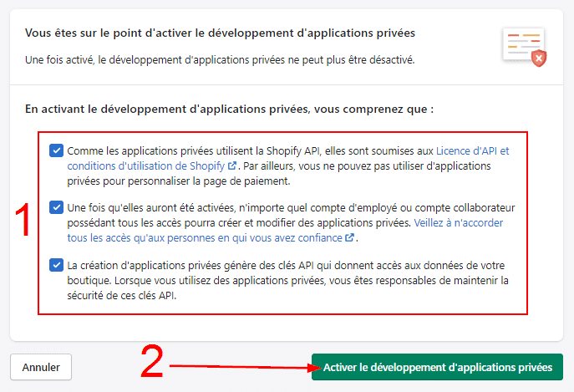
Task: Click the red annotation number 1
Action: pos(23,221)
